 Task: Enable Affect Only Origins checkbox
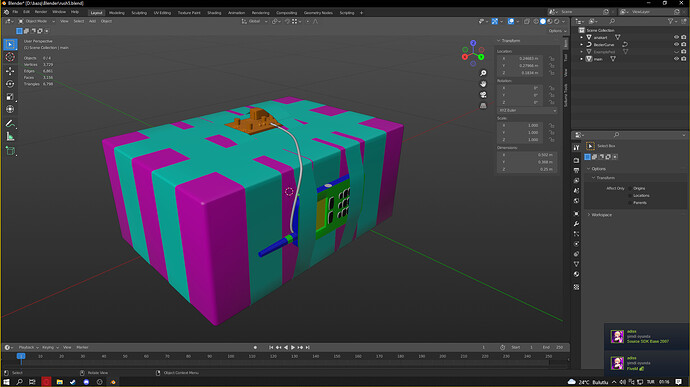point(630,188)
